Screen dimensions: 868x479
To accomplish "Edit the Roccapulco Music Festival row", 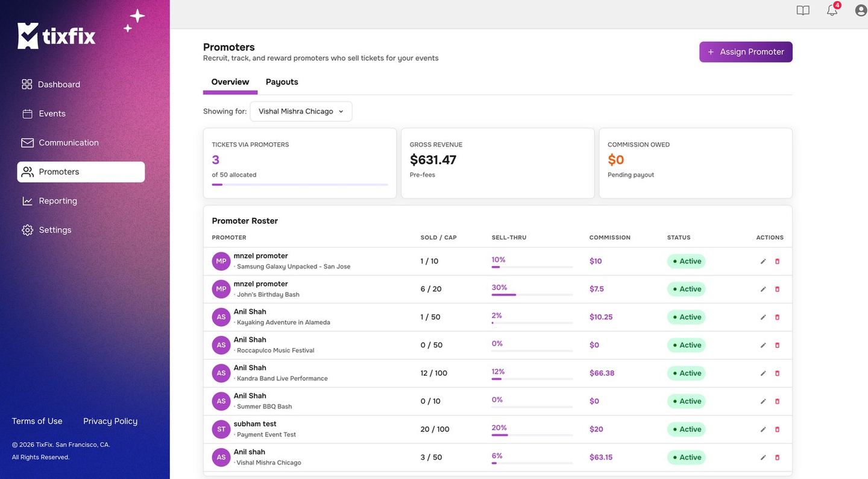I will [x=763, y=345].
